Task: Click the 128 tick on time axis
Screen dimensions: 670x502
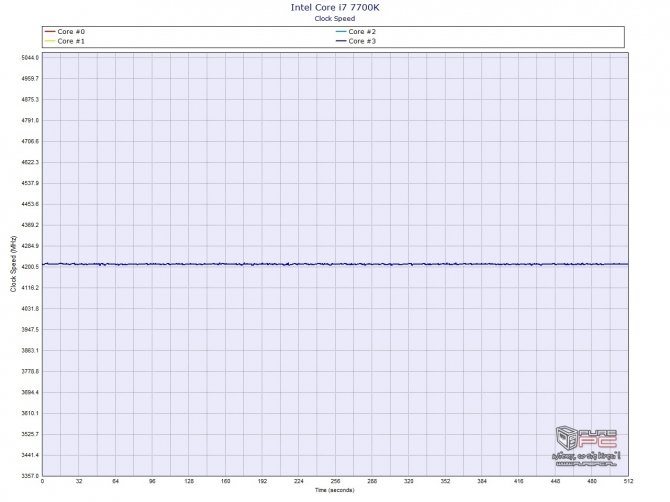Action: coord(189,481)
